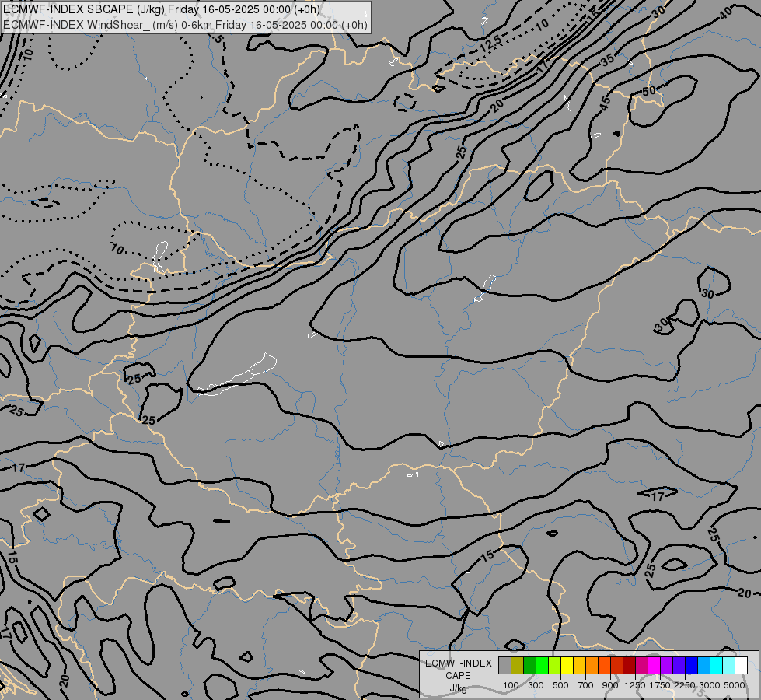The image size is (761, 700).
Task: Click the white swatch above 5000
Action: (741, 666)
